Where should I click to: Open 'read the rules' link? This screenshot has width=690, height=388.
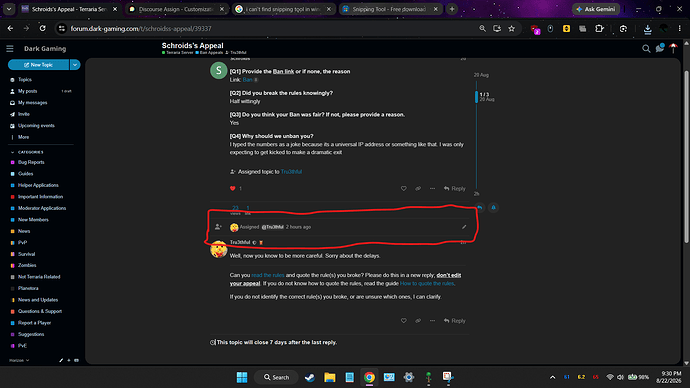pyautogui.click(x=268, y=275)
